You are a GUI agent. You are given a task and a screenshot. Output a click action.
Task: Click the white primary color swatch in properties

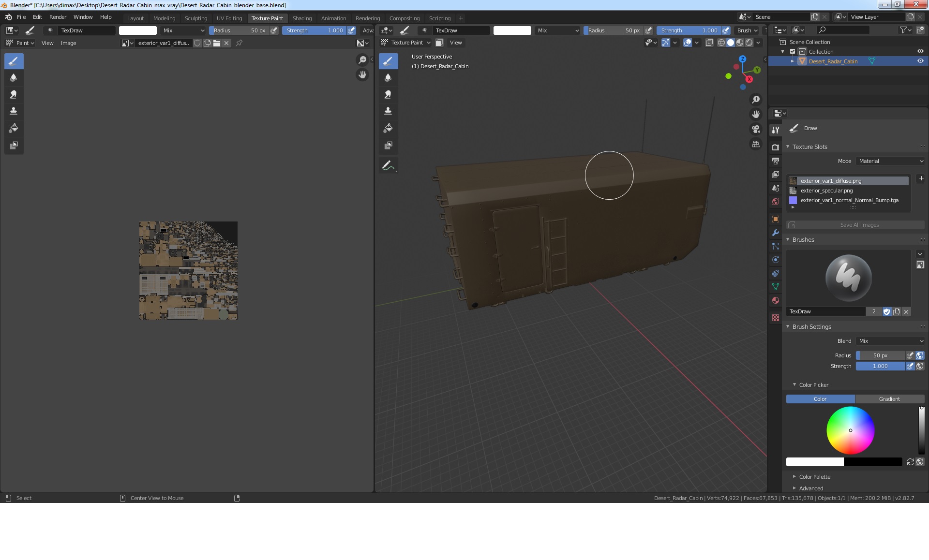(815, 462)
